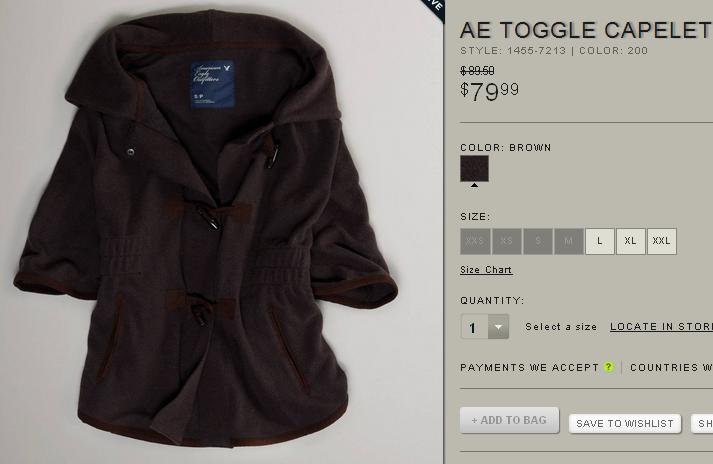The height and width of the screenshot is (464, 713).
Task: Open the Size Chart link
Action: tap(486, 270)
